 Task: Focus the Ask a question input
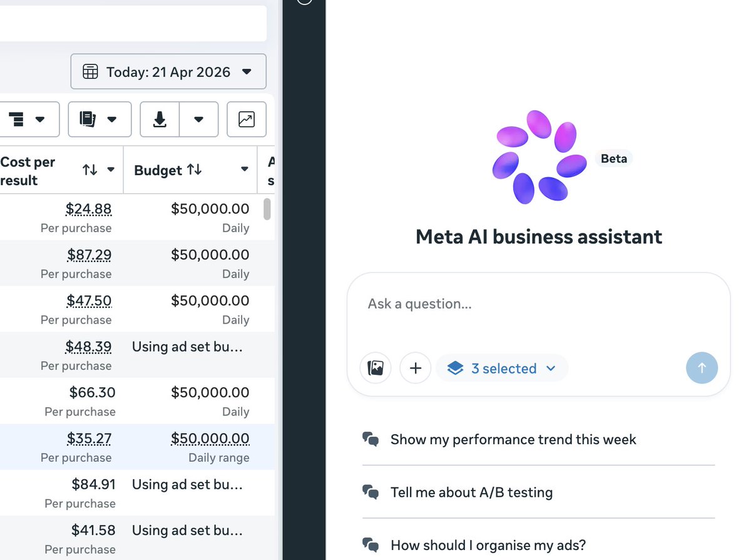(538, 304)
